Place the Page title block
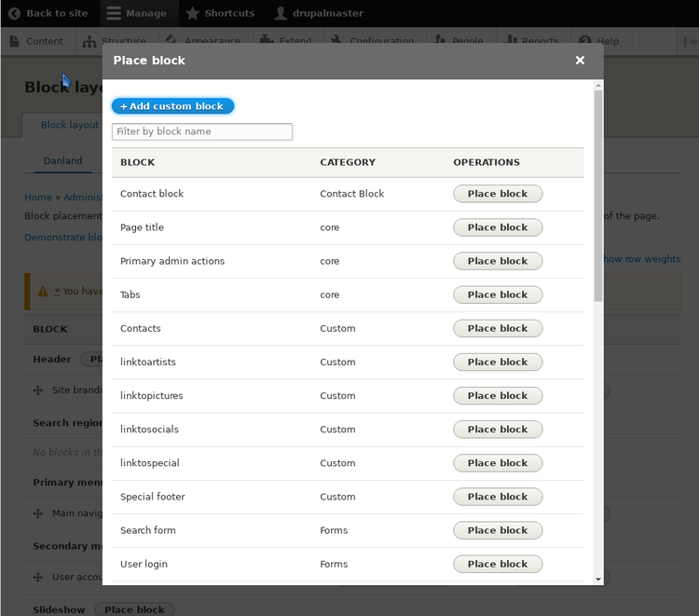699x616 pixels. (498, 227)
